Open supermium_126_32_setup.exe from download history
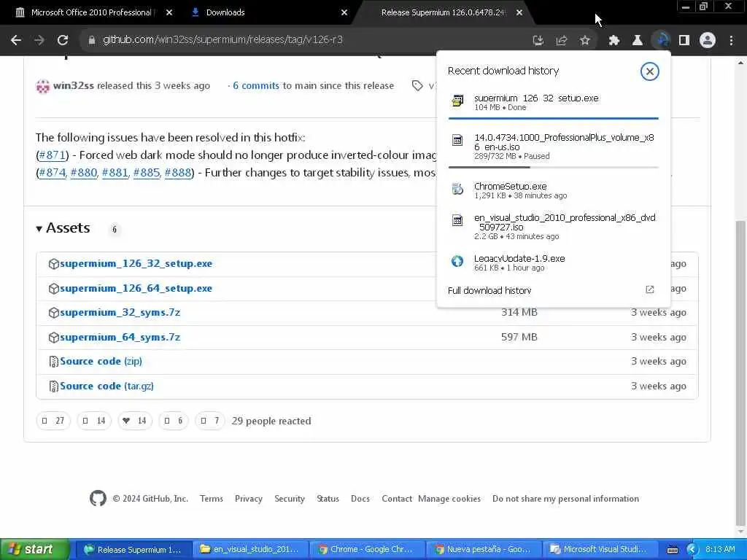Image resolution: width=747 pixels, height=560 pixels. click(554, 102)
